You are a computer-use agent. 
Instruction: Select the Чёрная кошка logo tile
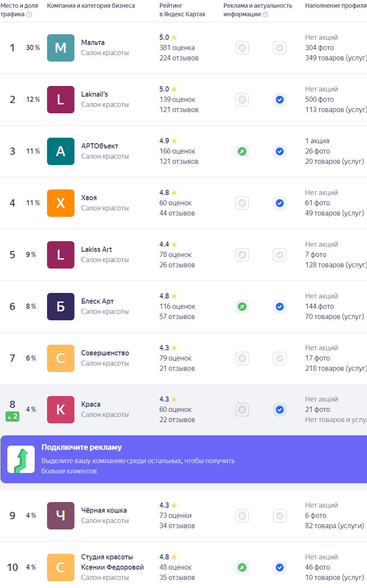pos(61,516)
